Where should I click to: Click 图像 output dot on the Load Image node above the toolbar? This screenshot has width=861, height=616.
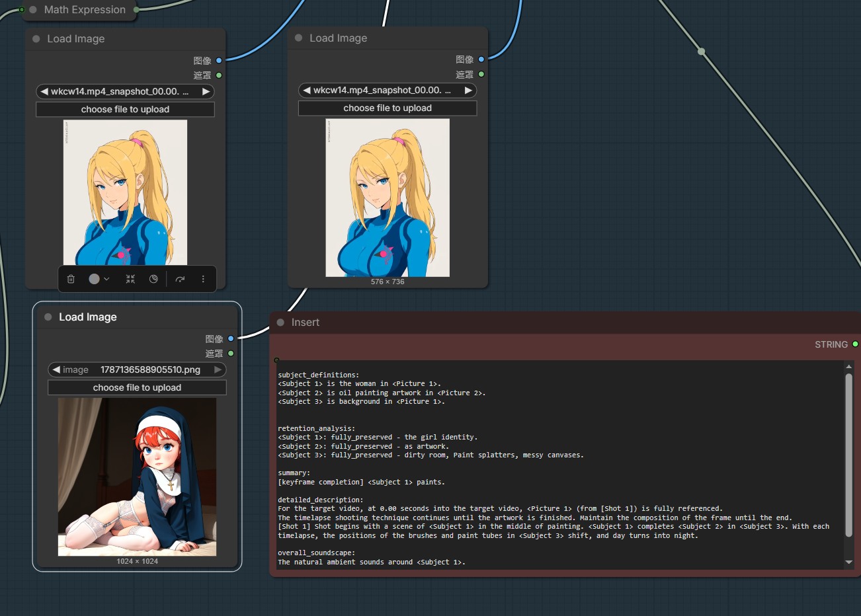(x=219, y=60)
